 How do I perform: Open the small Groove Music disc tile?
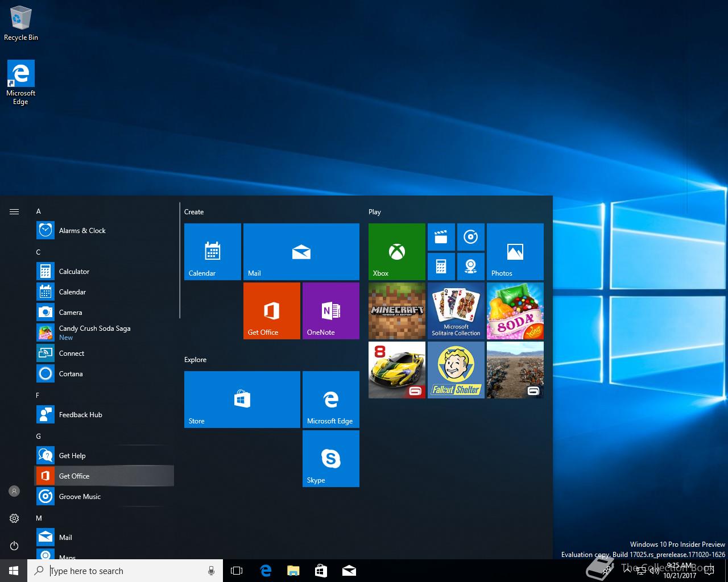(471, 237)
